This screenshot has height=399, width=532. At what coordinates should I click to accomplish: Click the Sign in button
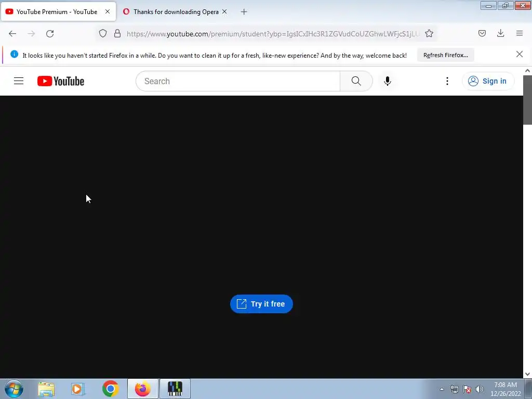488,81
